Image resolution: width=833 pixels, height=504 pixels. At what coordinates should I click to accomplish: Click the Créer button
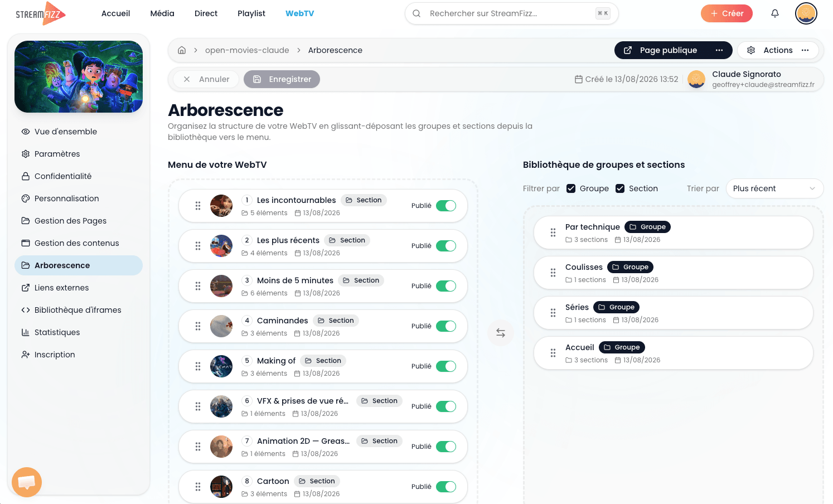tap(727, 13)
